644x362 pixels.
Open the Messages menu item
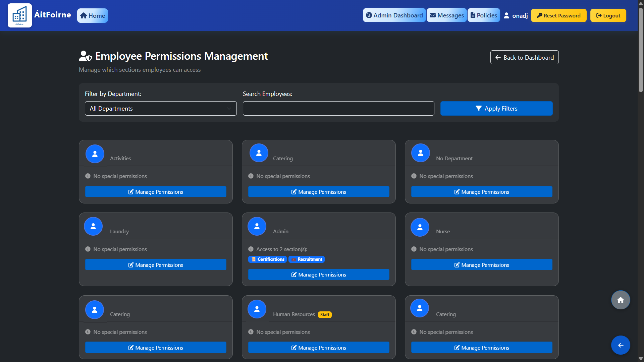(x=446, y=15)
